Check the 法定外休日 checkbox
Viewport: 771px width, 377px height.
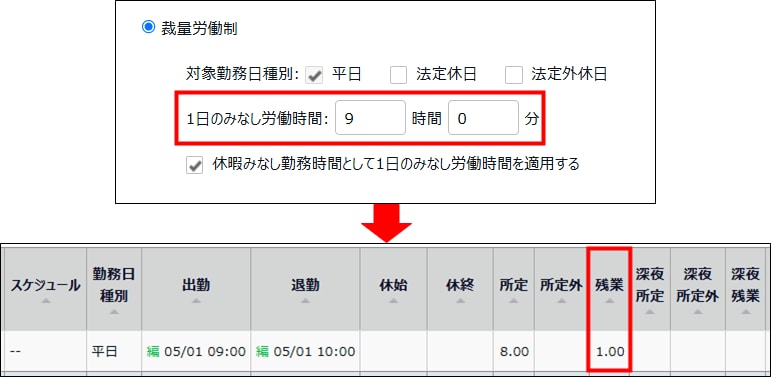(514, 75)
